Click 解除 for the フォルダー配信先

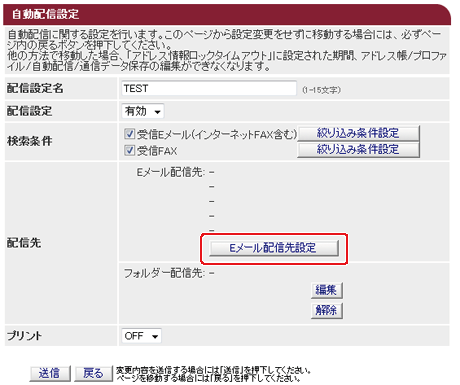tap(327, 311)
